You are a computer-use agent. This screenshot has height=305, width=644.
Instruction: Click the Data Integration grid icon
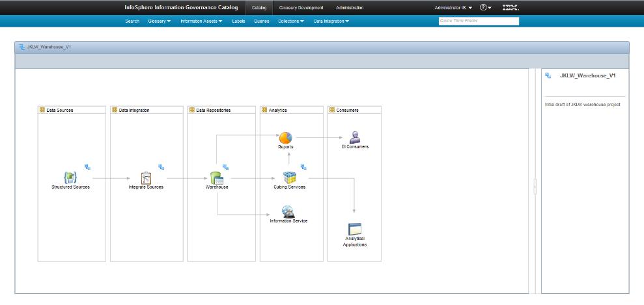[x=115, y=110]
